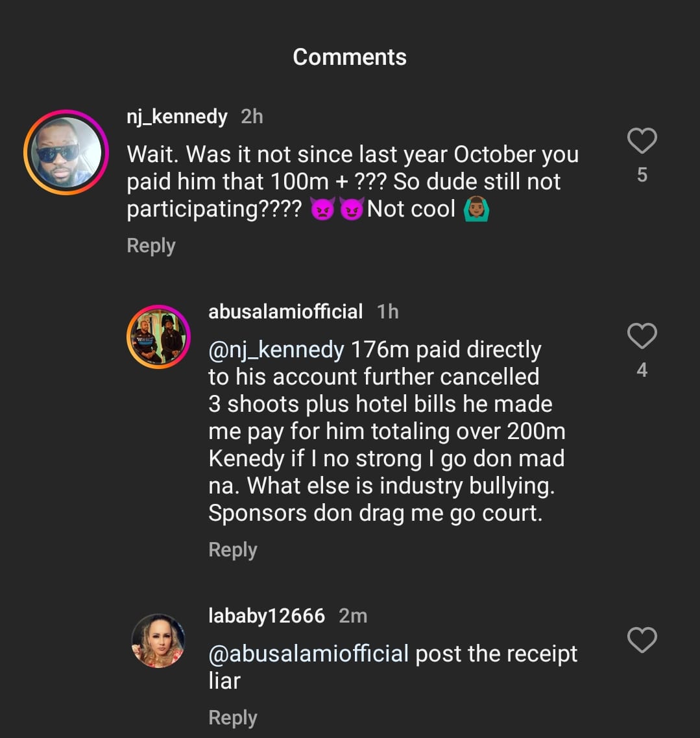The height and width of the screenshot is (738, 700).
Task: Show the 4 likes on abusalamiofficial's reply
Action: click(x=642, y=370)
